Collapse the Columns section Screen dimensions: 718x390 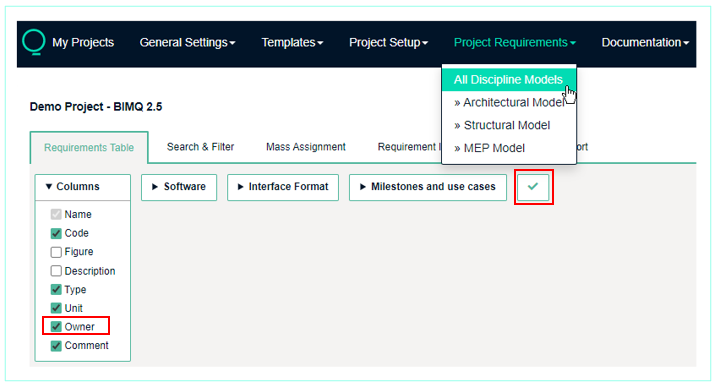pyautogui.click(x=83, y=187)
